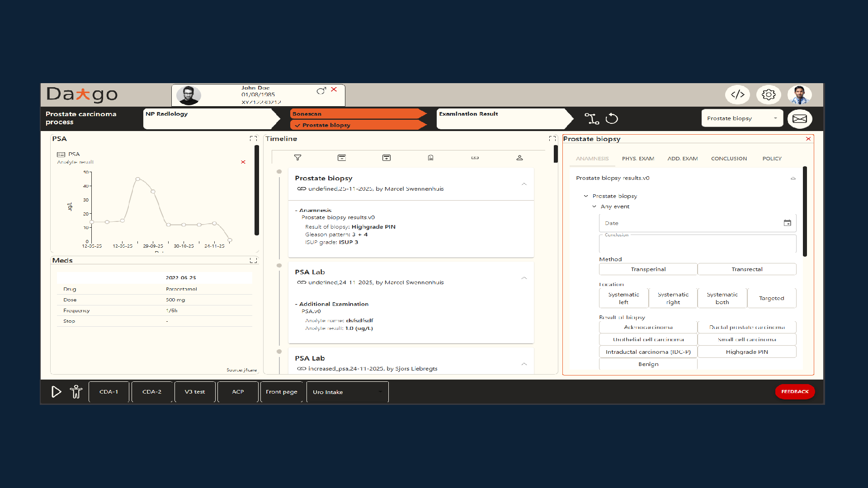
Task: Open the settings gear icon
Action: [x=769, y=94]
